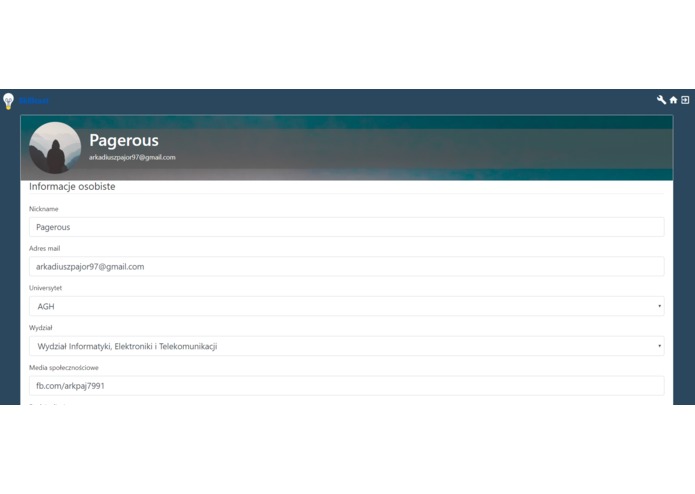The width and height of the screenshot is (695, 494).
Task: Click the Nickname field label
Action: coord(43,209)
